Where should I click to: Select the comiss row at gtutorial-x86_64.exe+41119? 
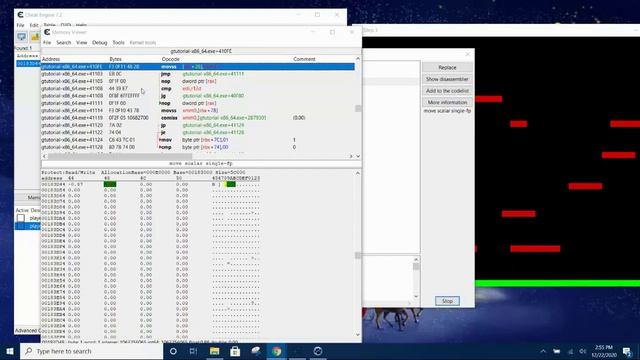(x=198, y=118)
